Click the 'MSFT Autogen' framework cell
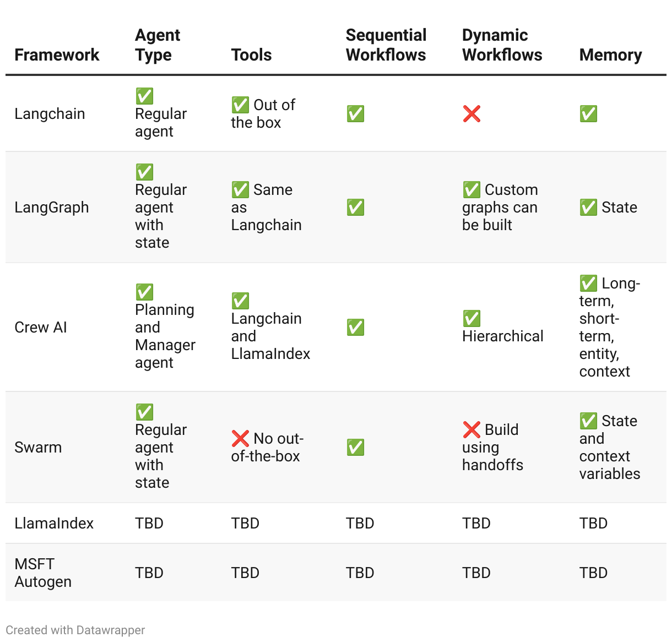Viewport: 672px width, 643px height. 43,573
